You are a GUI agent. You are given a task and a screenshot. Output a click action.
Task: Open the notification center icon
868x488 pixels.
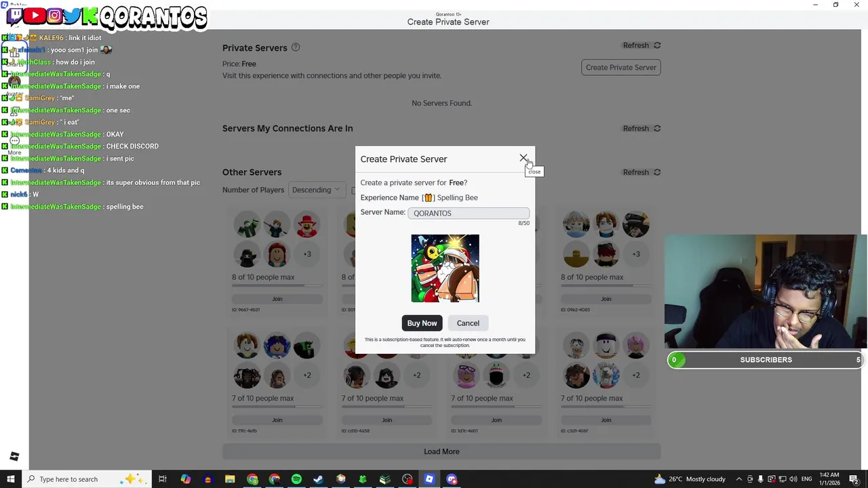(854, 479)
